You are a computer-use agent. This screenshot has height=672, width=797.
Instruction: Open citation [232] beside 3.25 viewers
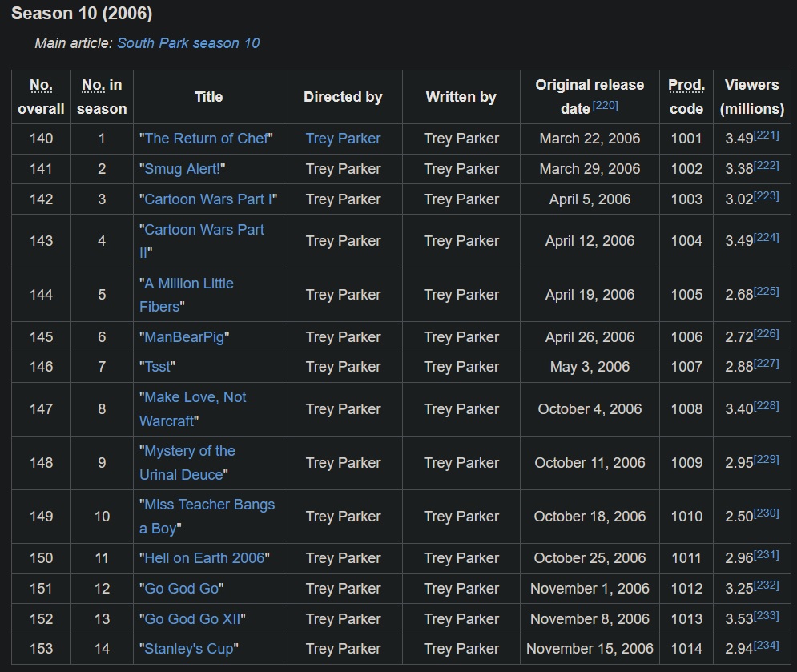pyautogui.click(x=767, y=585)
